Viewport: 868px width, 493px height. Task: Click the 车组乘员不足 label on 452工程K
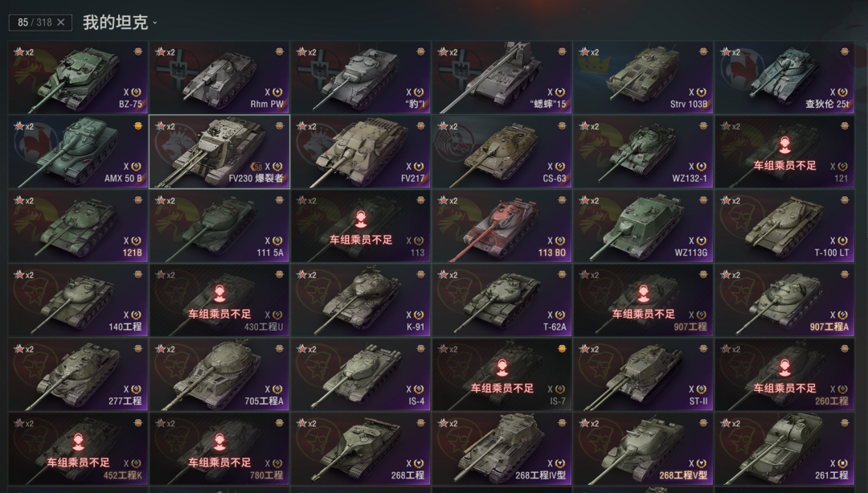pyautogui.click(x=78, y=462)
